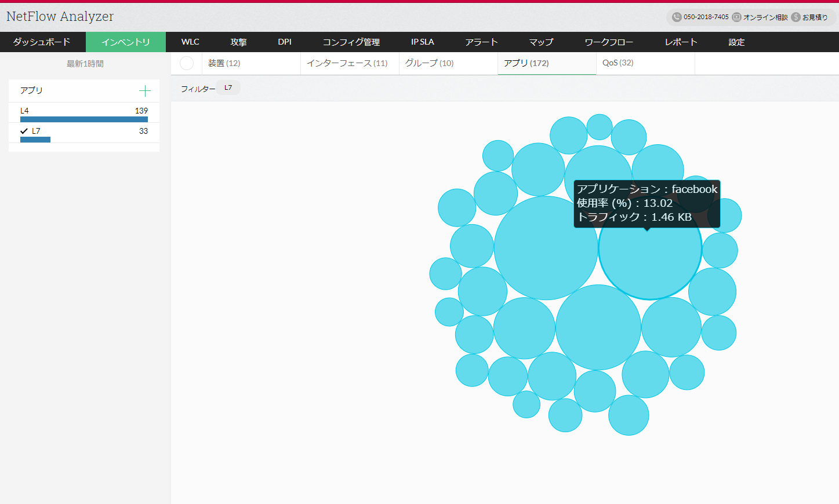The image size is (839, 504).
Task: Go to the レポート menu
Action: pyautogui.click(x=681, y=42)
